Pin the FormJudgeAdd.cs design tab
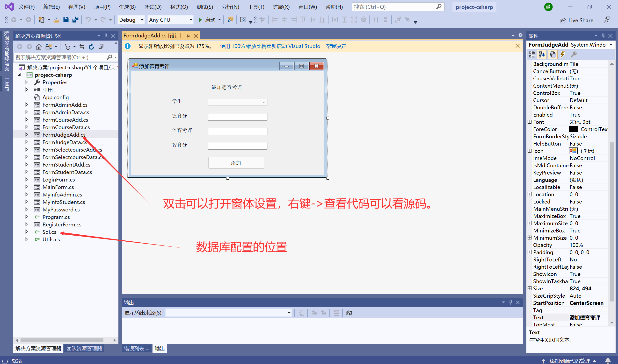Screen dimensions: 618x364 pyautogui.click(x=188, y=36)
